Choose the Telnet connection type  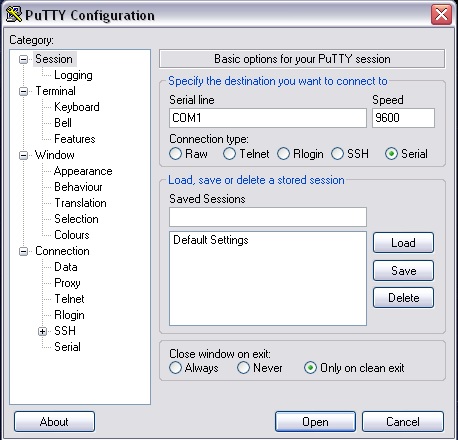tap(229, 154)
